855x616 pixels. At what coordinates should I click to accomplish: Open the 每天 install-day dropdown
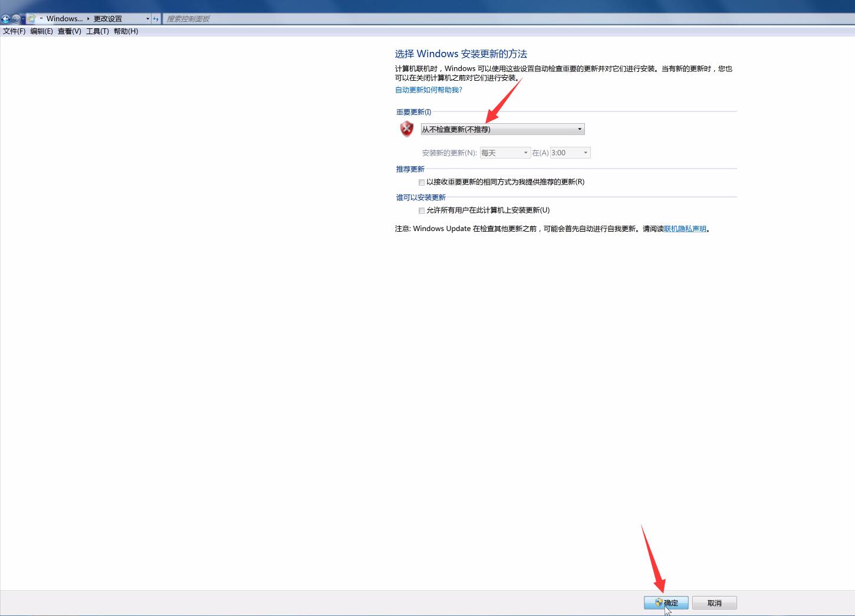coord(505,153)
